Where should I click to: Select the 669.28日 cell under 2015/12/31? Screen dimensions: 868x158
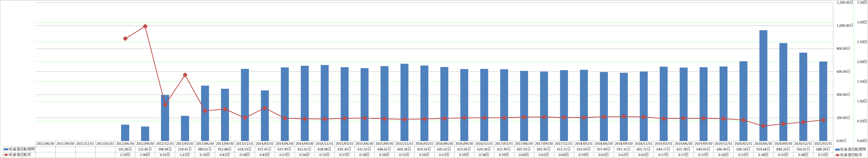click(404, 149)
